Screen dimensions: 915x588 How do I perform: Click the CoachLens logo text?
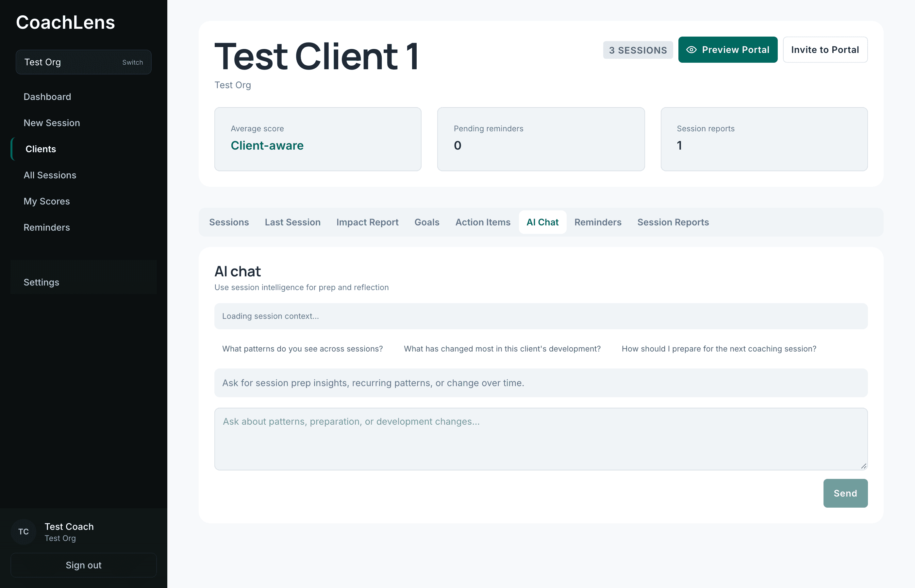tap(65, 22)
